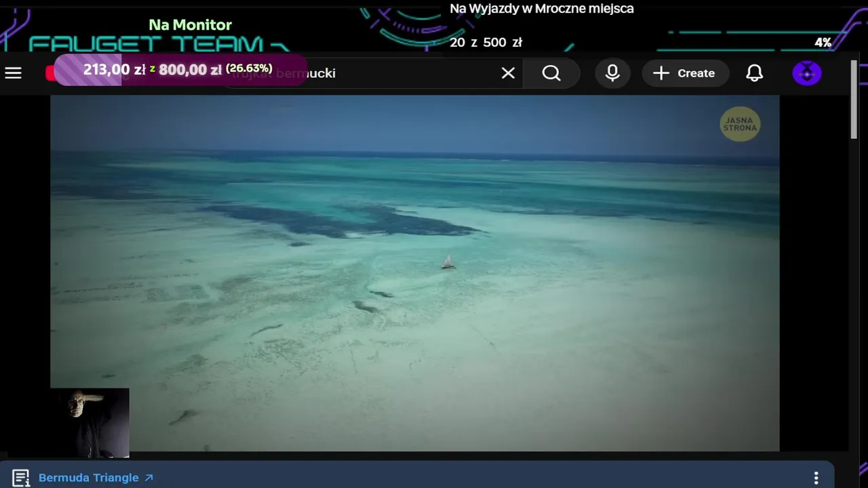
Task: Click the video player frame
Action: click(415, 272)
